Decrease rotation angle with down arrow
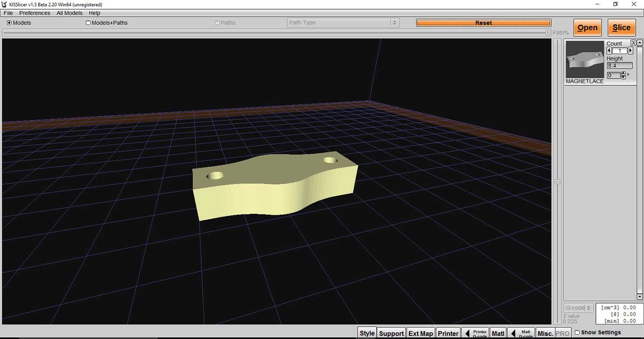Image resolution: width=644 pixels, height=339 pixels. pos(623,77)
